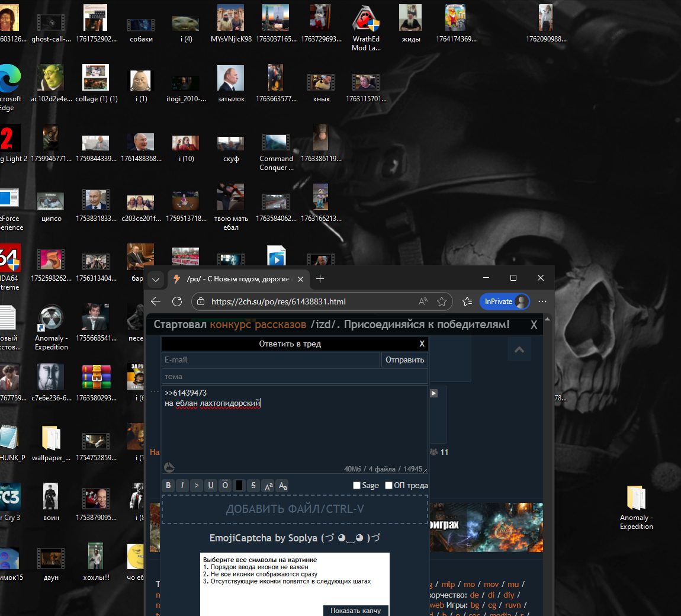Apply strikethrough with the S button
The image size is (681, 616).
253,485
